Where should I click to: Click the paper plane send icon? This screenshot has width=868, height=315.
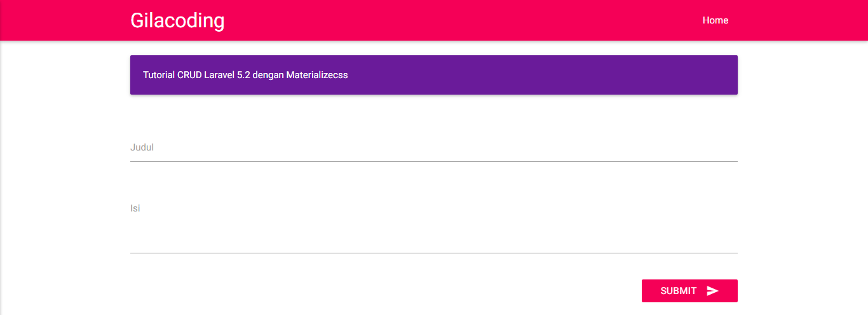click(x=712, y=291)
